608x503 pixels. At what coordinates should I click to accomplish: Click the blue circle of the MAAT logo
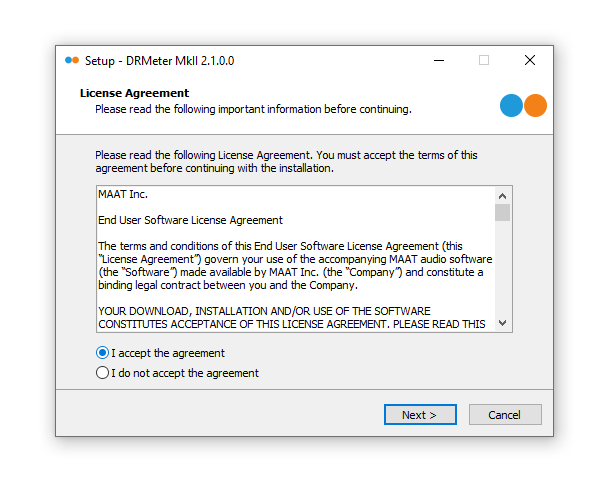(x=511, y=106)
